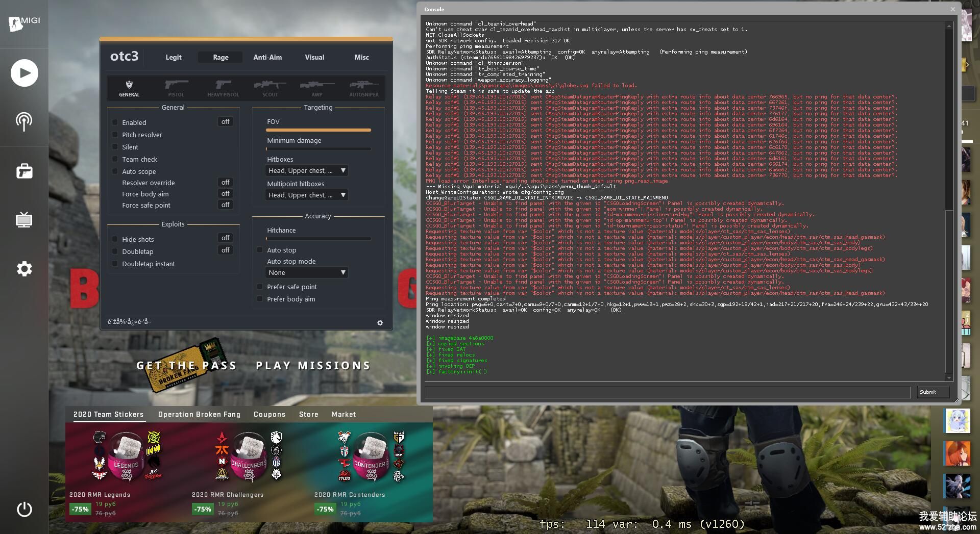Click the Enabled keybind off box
This screenshot has width=980, height=534.
pyautogui.click(x=225, y=122)
